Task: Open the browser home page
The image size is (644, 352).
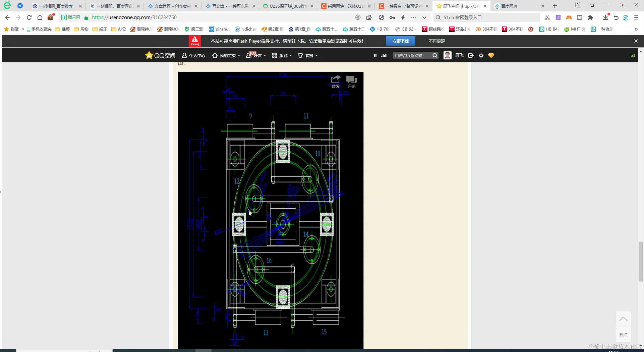Action: click(40, 17)
